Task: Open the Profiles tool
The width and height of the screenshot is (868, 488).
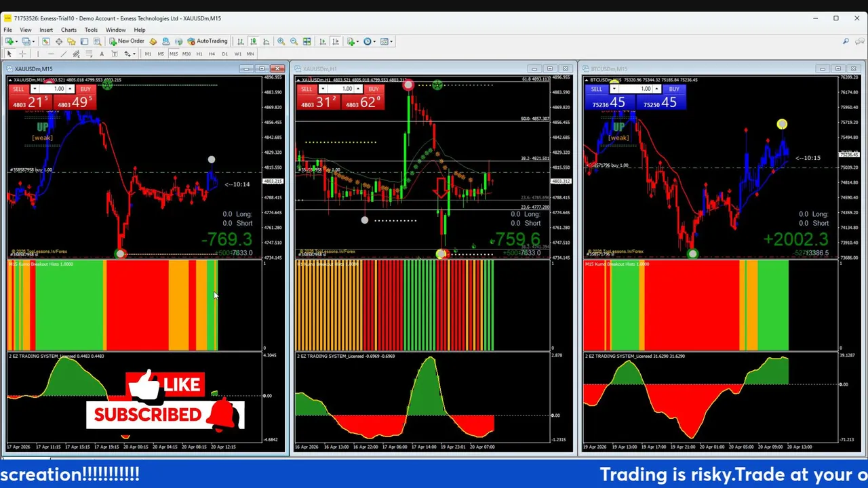Action: coord(26,41)
